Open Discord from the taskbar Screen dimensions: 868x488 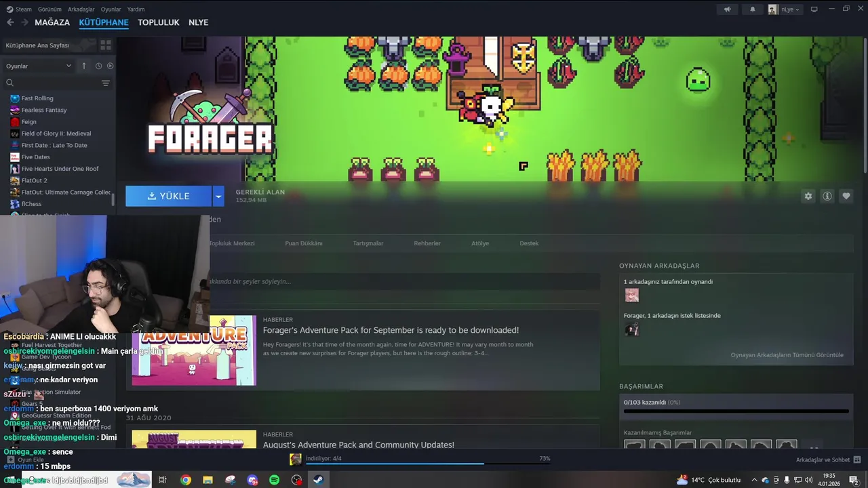tap(252, 480)
